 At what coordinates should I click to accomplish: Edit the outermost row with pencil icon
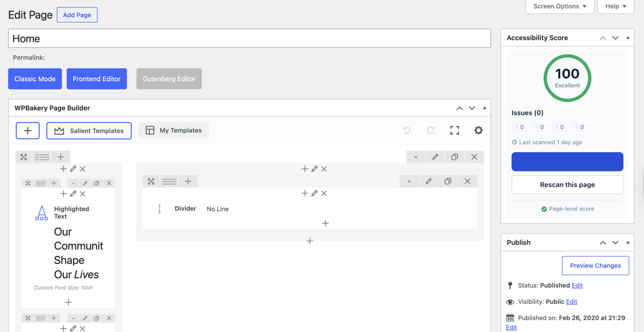[435, 157]
